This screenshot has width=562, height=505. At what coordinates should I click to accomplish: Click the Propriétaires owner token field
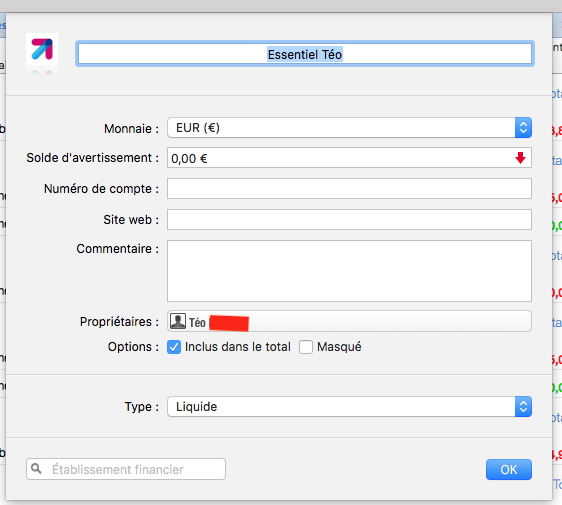(349, 321)
